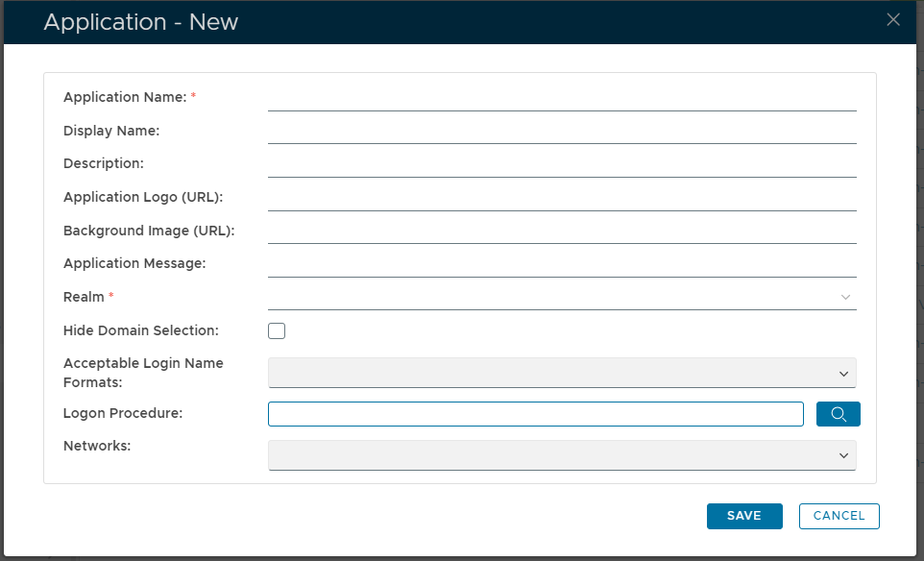Select the Application Message input field
The image size is (924, 561).
[x=562, y=263]
